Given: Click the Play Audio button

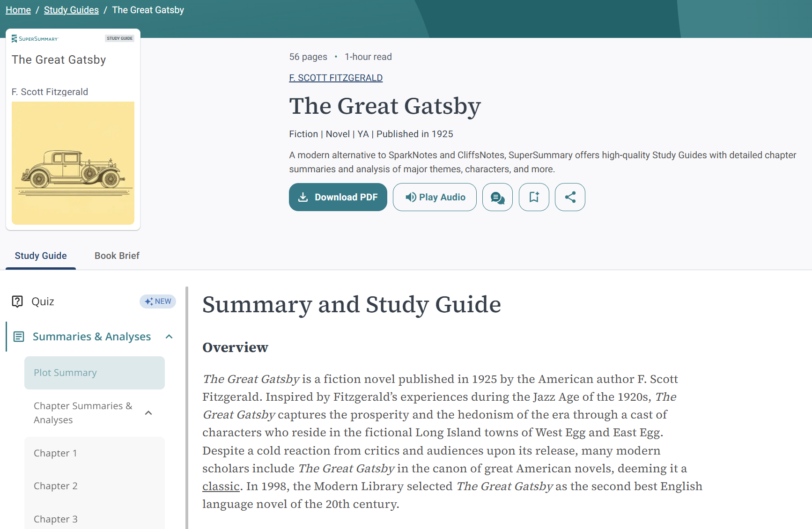Looking at the screenshot, I should 435,197.
